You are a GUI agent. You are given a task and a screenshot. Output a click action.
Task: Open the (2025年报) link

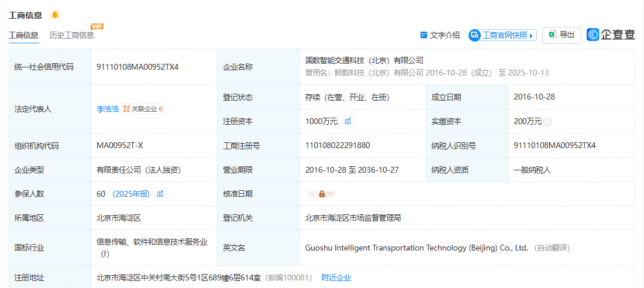click(131, 194)
